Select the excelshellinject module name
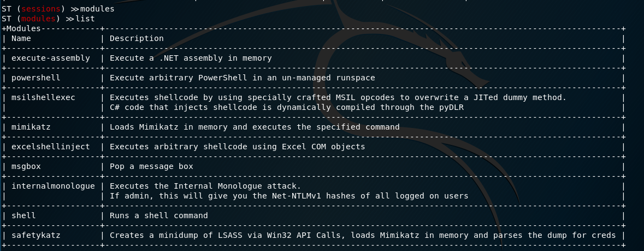This screenshot has height=251, width=644. [x=51, y=147]
